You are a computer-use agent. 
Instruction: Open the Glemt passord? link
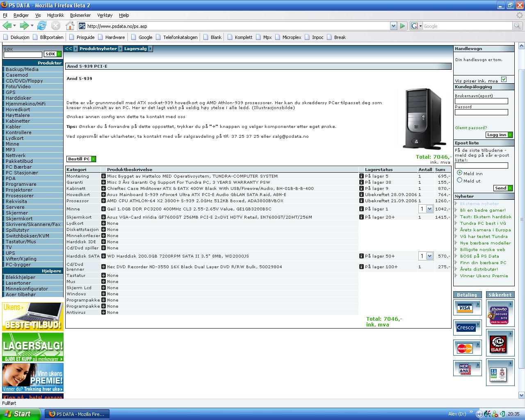[x=471, y=128]
